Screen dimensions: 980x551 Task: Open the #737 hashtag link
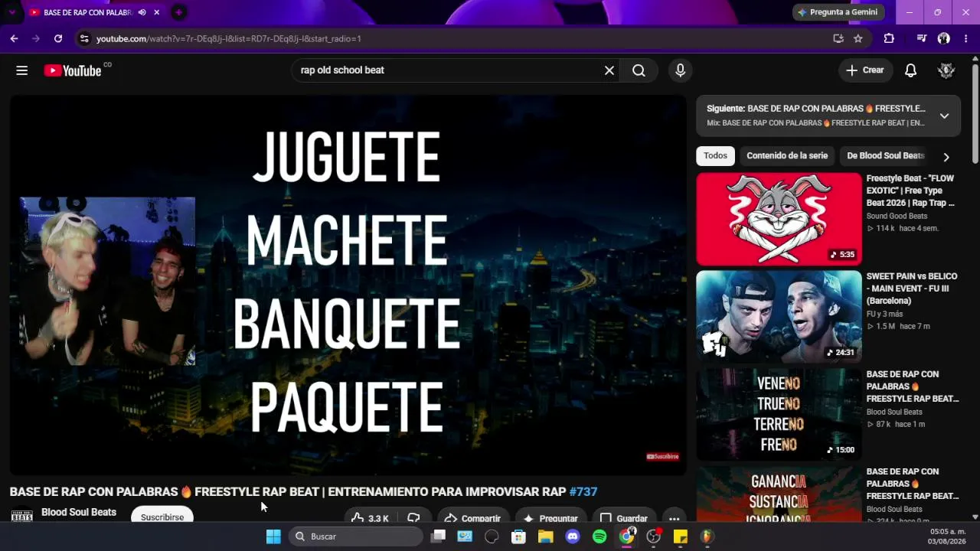tap(583, 492)
